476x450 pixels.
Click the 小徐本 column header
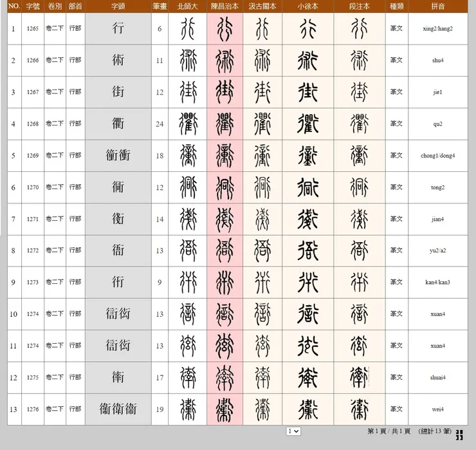(308, 6)
